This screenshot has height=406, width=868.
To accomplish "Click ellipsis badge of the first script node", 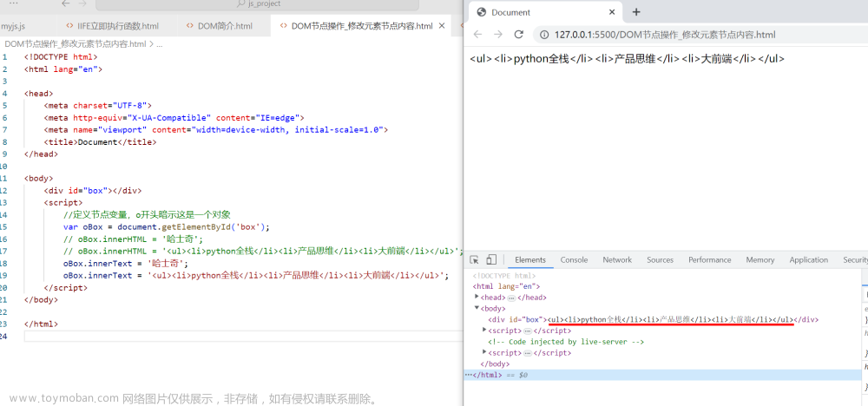I will coord(528,331).
